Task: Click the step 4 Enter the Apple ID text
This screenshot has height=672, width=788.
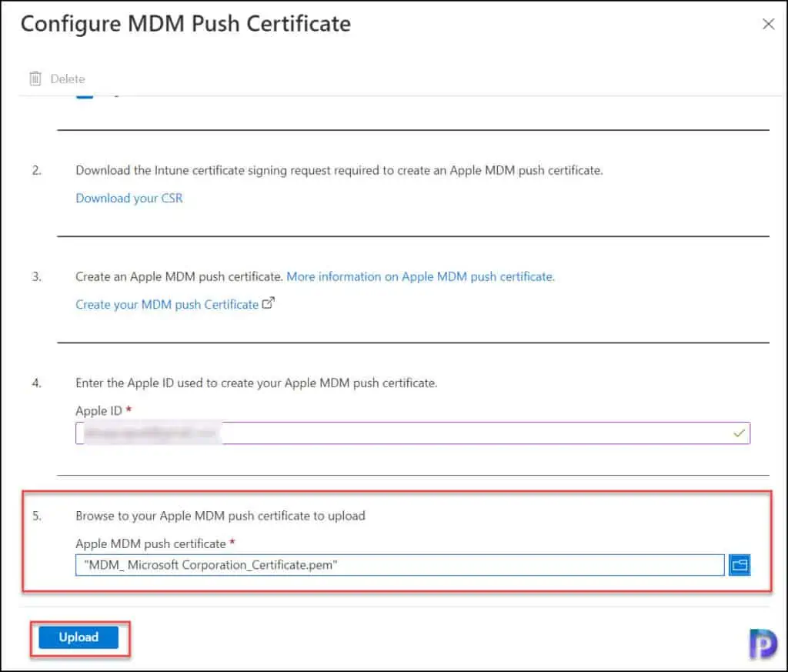Action: coord(256,383)
